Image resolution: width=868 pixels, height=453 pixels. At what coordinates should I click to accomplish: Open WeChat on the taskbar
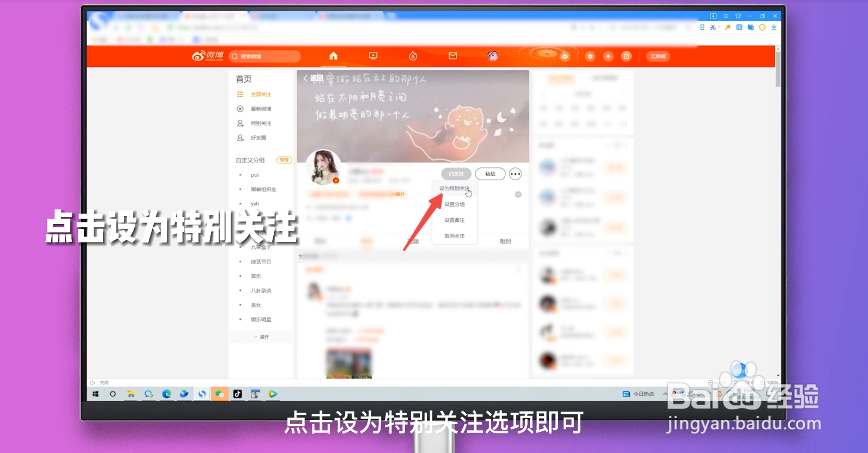tap(220, 394)
